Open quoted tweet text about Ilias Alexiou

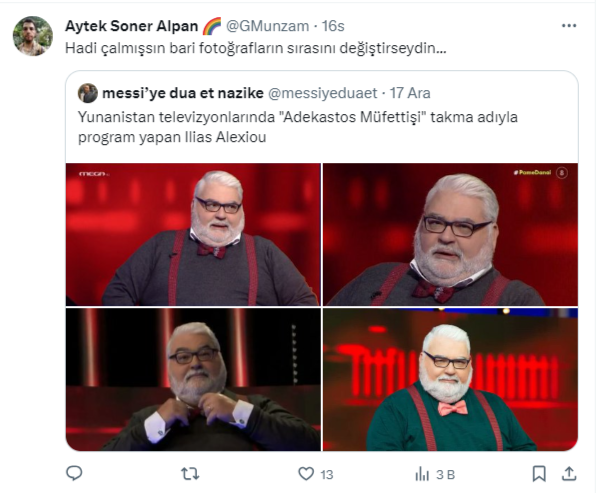[298, 127]
